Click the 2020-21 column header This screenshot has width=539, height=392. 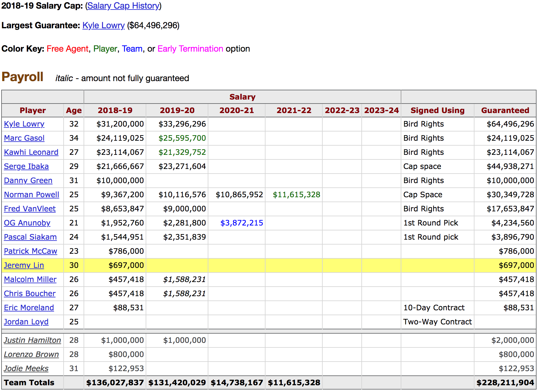pyautogui.click(x=237, y=111)
